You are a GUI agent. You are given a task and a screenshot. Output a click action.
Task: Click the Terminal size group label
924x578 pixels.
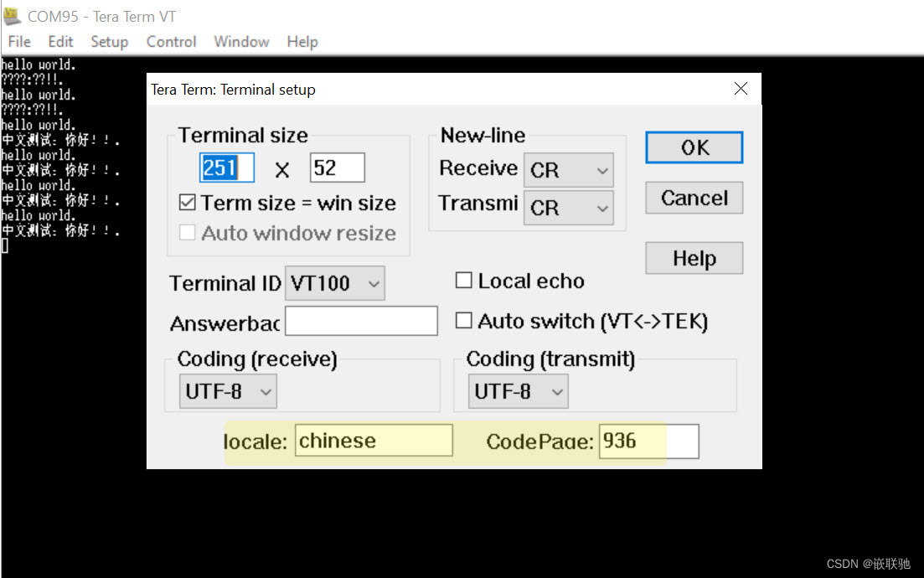pos(243,136)
